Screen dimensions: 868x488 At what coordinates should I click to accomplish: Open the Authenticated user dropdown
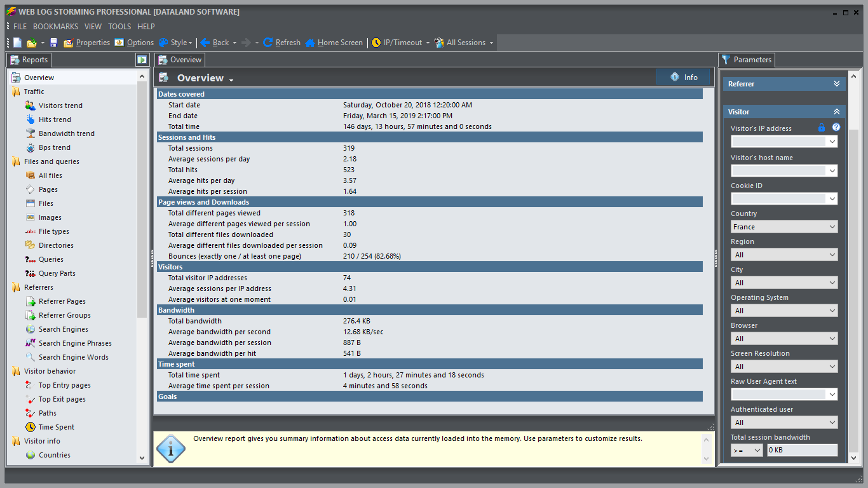coord(784,423)
